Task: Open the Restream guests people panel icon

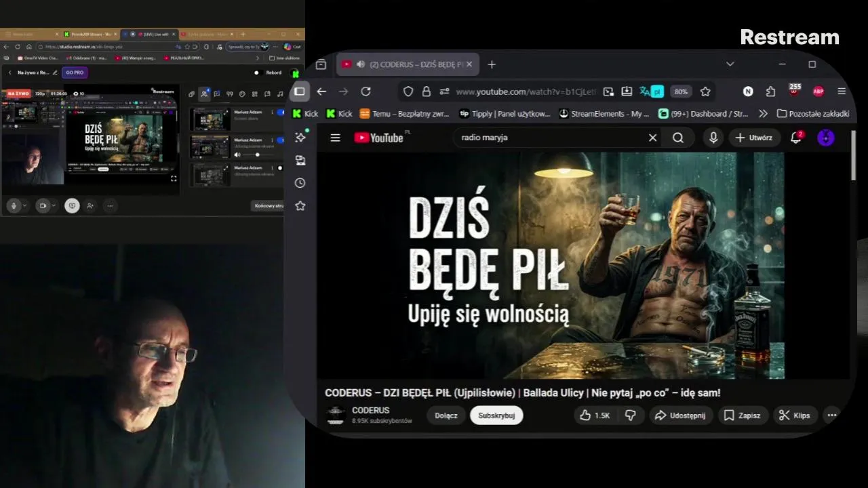Action: click(204, 94)
